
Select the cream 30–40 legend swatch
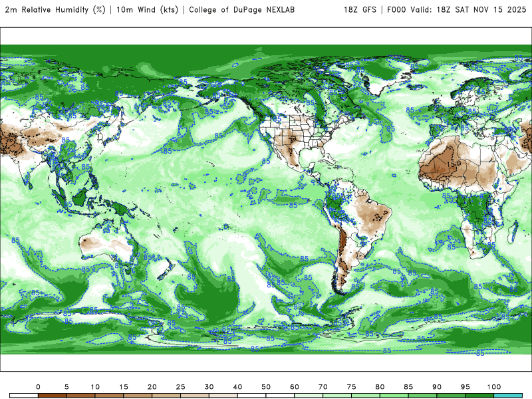[223, 396]
